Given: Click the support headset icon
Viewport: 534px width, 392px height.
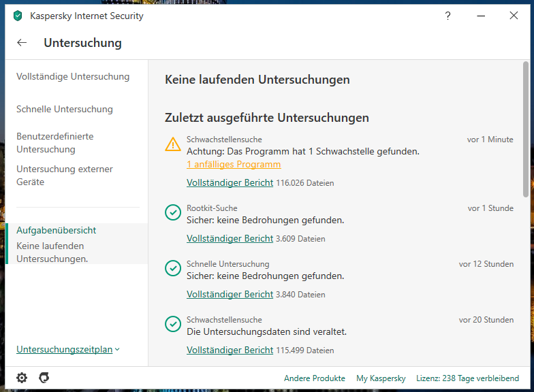Looking at the screenshot, I should coord(44,378).
